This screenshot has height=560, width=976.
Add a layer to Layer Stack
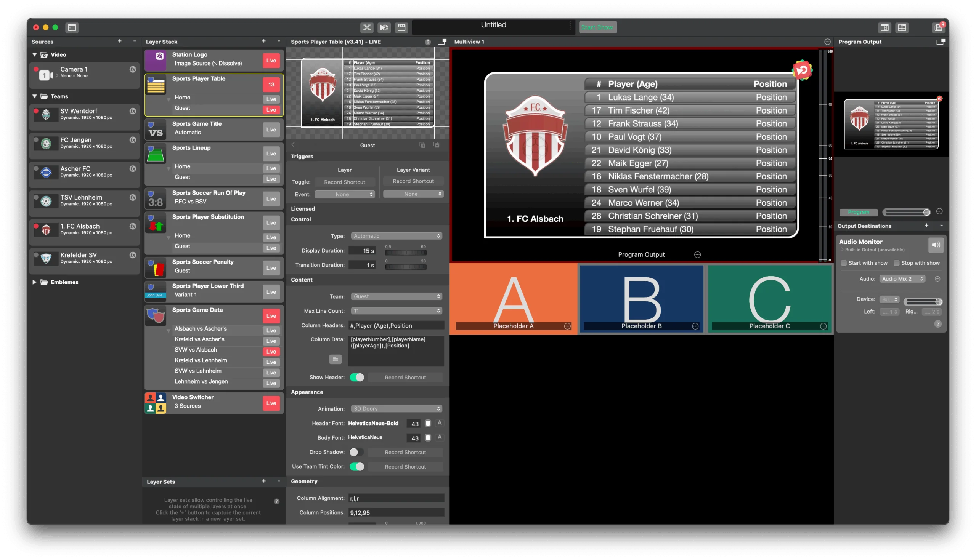pyautogui.click(x=263, y=41)
